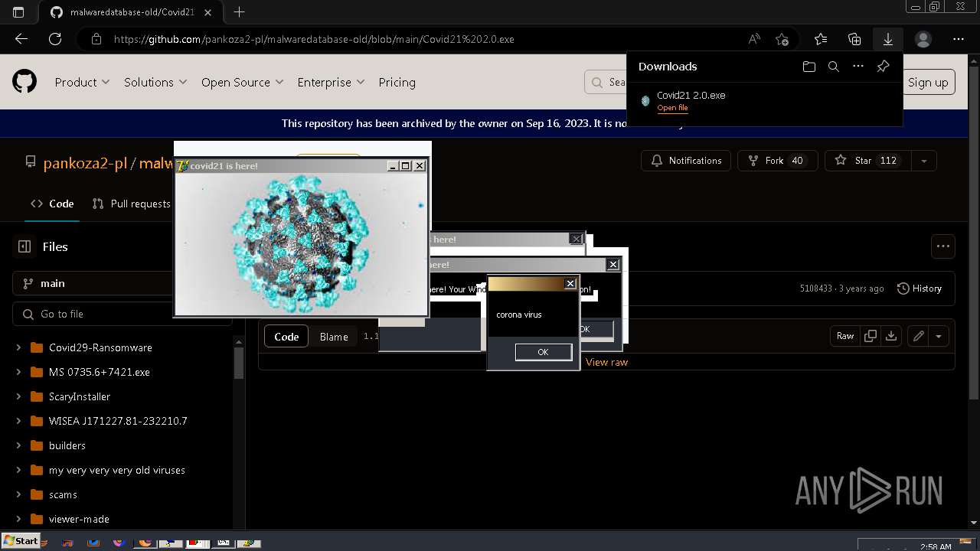Screen dimensions: 980x551
Task: Click OK in corona virus dialog
Action: pos(543,352)
